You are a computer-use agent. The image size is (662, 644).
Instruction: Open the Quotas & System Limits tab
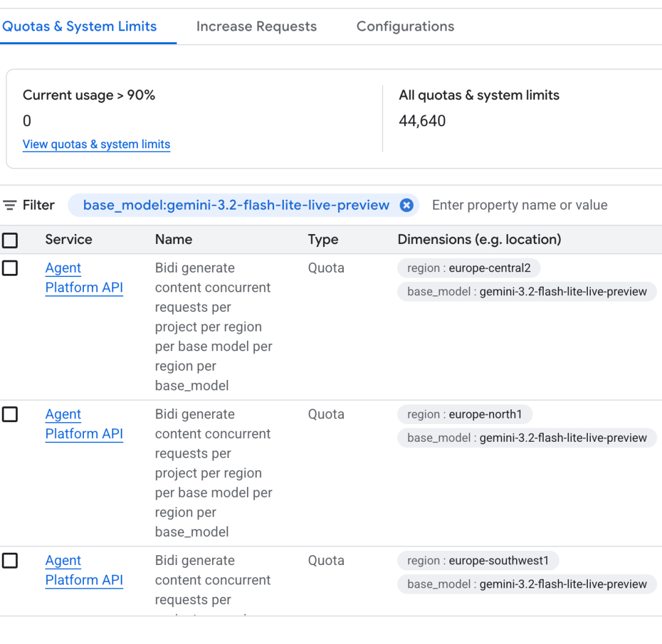pyautogui.click(x=79, y=26)
